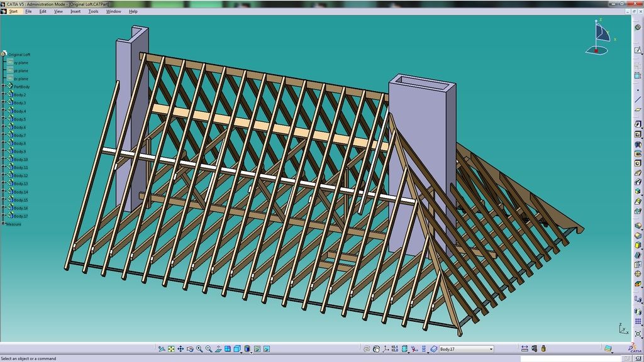The image size is (644, 362).
Task: Select the Fly Mode icon in view toolbar
Action: [162, 349]
